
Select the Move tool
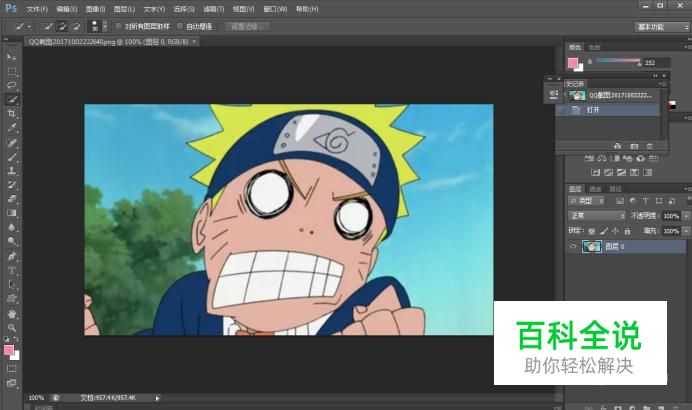click(x=11, y=57)
